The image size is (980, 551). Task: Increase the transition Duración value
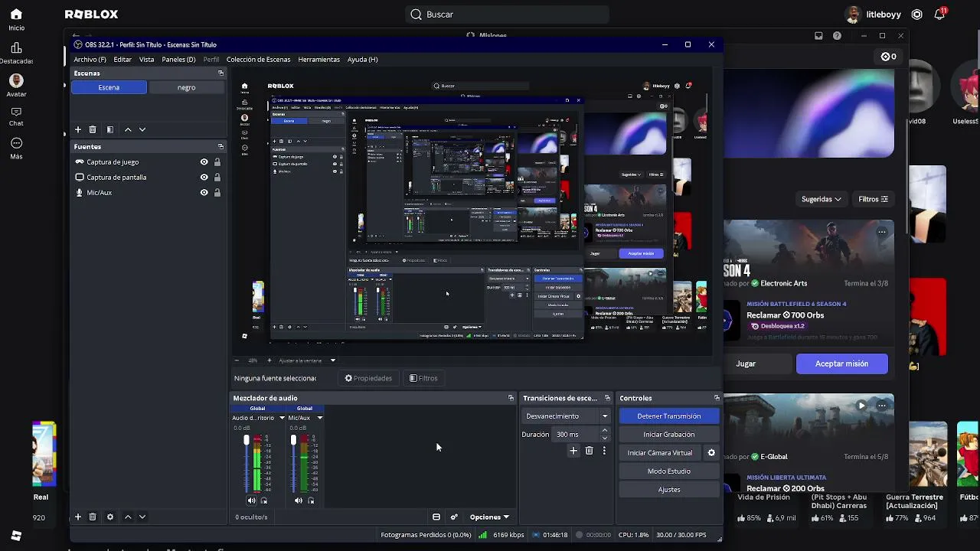click(x=605, y=431)
